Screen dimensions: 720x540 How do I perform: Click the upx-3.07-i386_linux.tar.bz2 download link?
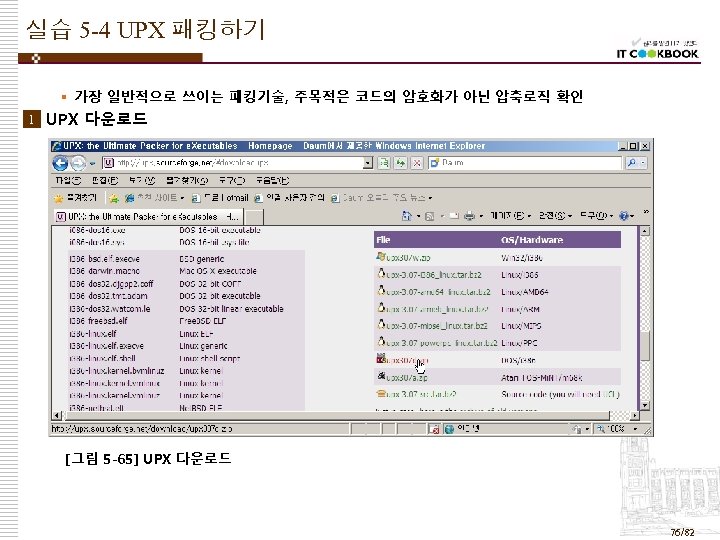point(434,275)
